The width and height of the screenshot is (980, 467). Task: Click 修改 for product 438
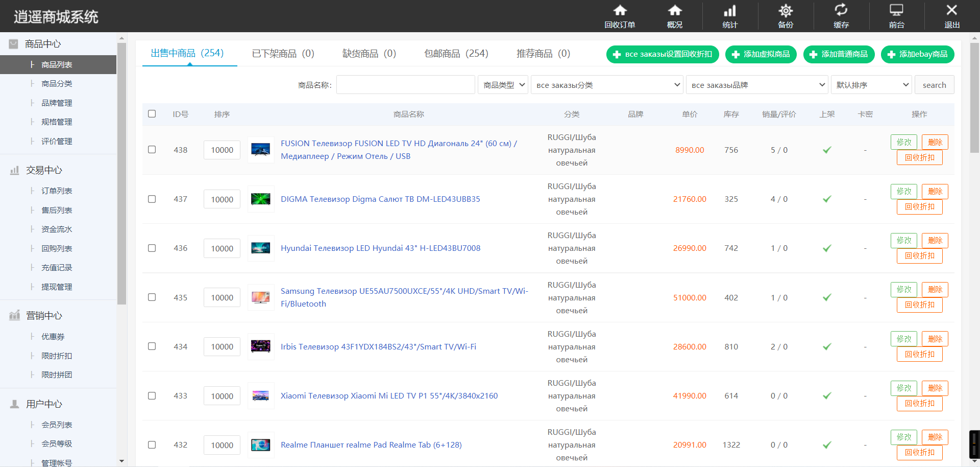(x=904, y=142)
